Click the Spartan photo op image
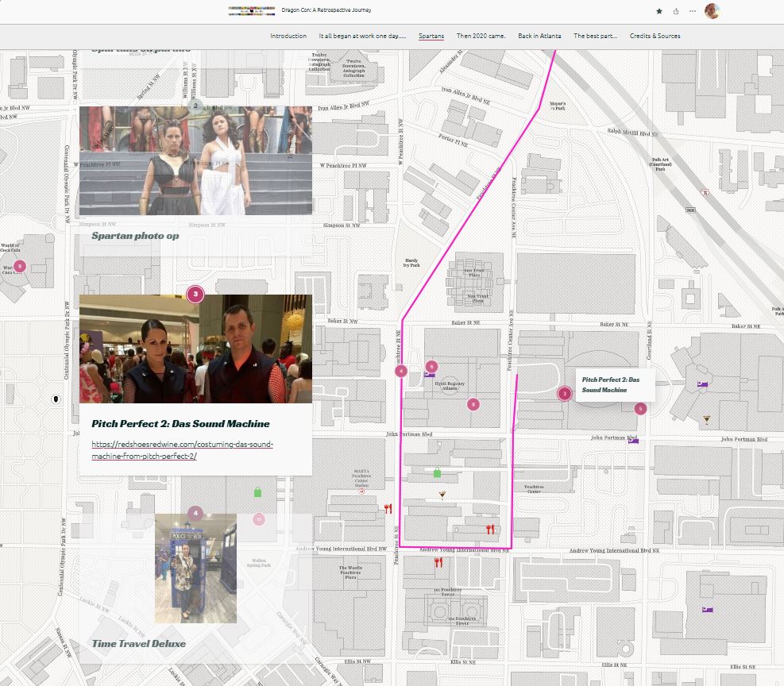 tap(195, 161)
